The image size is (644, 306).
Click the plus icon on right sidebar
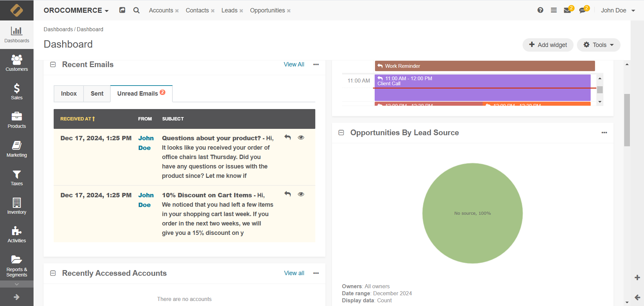(637, 277)
